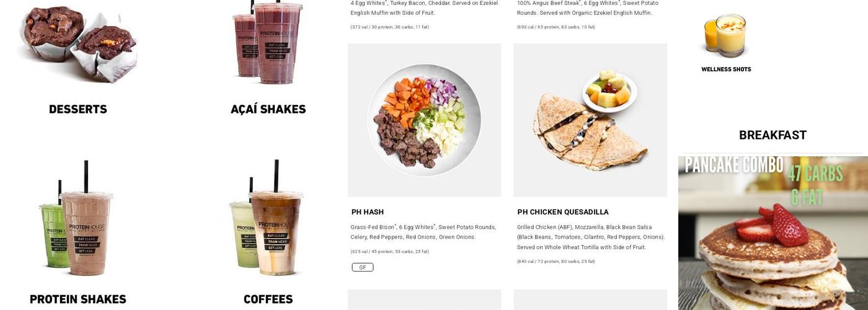Select the PH Hash nutrition info line
Image resolution: width=868 pixels, height=310 pixels.
click(x=390, y=252)
